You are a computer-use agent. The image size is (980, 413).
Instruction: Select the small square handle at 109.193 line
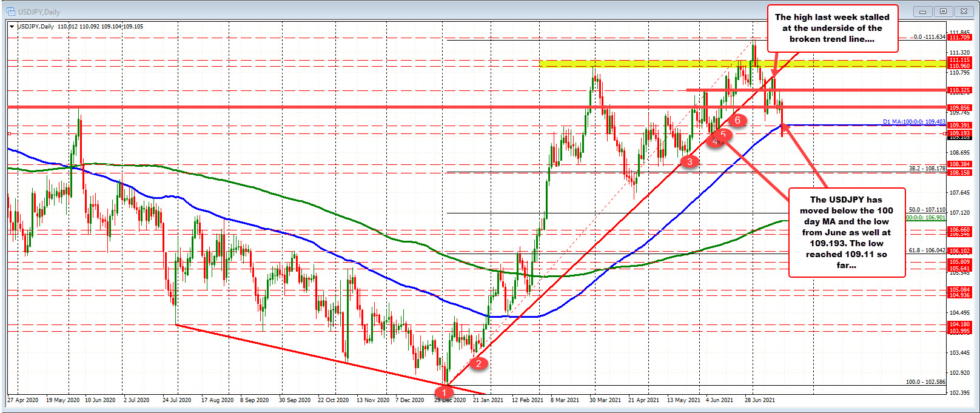(944, 133)
